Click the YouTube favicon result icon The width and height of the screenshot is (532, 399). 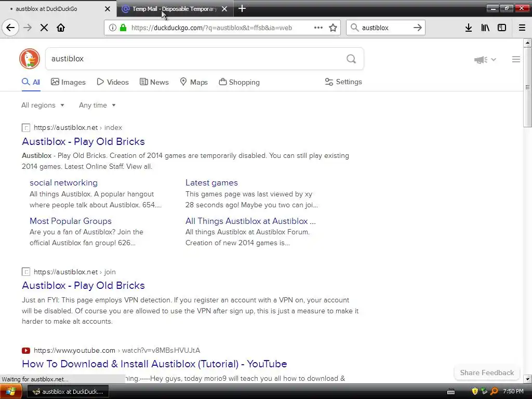coord(26,351)
